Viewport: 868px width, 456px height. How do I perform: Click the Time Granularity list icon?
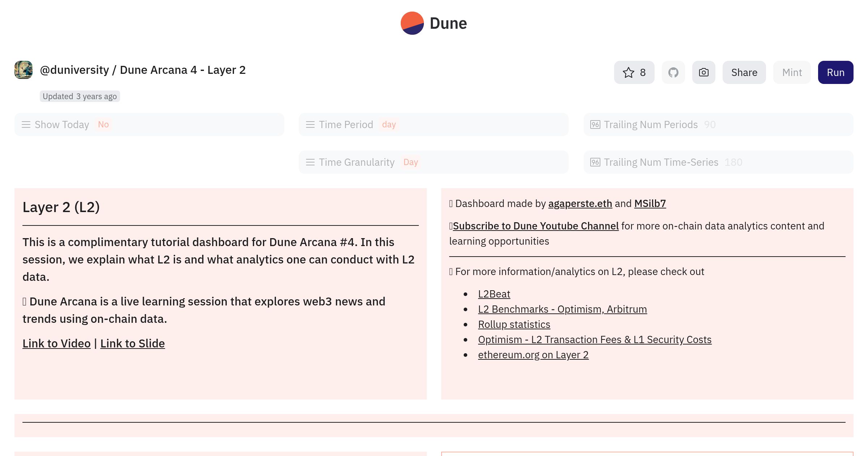pyautogui.click(x=310, y=162)
